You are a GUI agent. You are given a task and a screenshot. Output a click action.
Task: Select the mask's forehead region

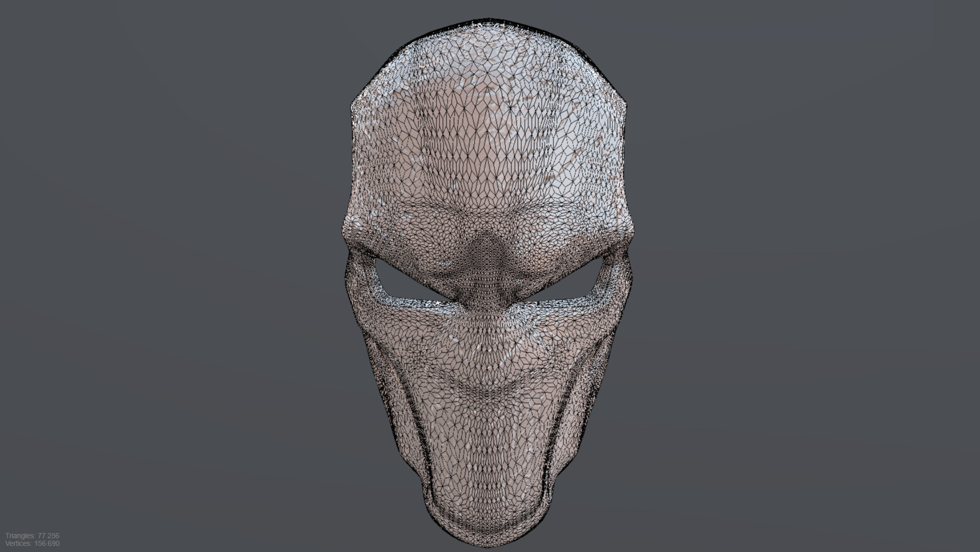coord(490,153)
